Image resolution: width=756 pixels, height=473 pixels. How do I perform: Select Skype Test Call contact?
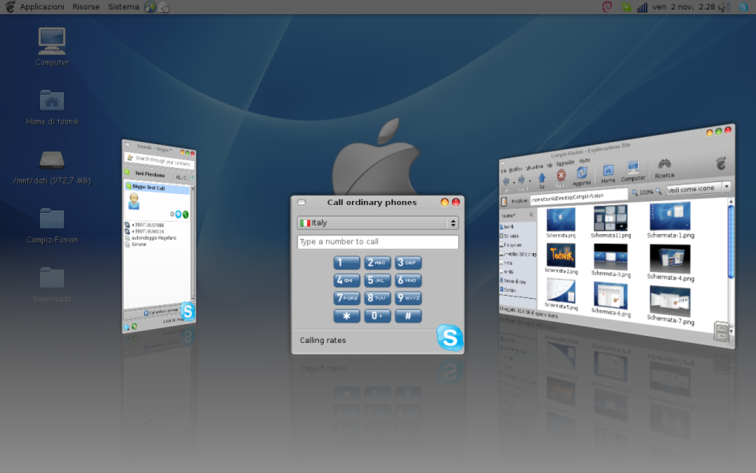(x=146, y=188)
